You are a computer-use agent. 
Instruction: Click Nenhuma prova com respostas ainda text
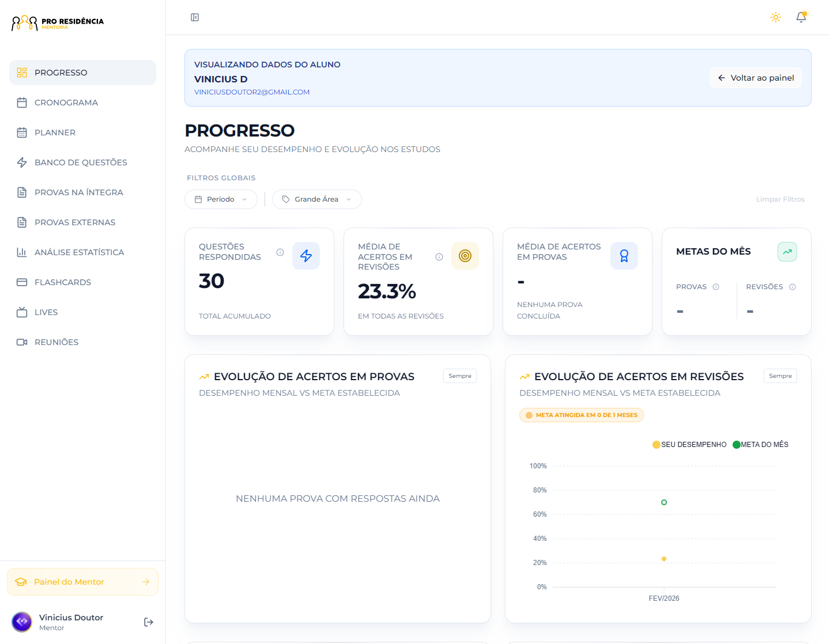pos(338,499)
